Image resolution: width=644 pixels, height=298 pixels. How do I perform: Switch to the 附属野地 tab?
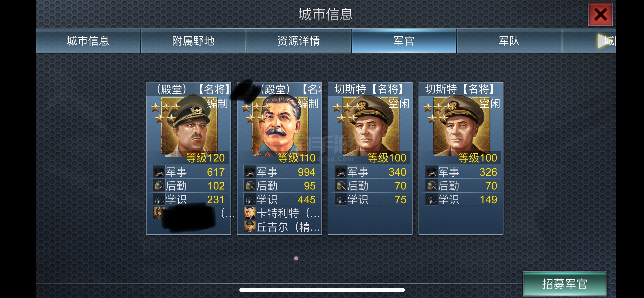point(193,41)
